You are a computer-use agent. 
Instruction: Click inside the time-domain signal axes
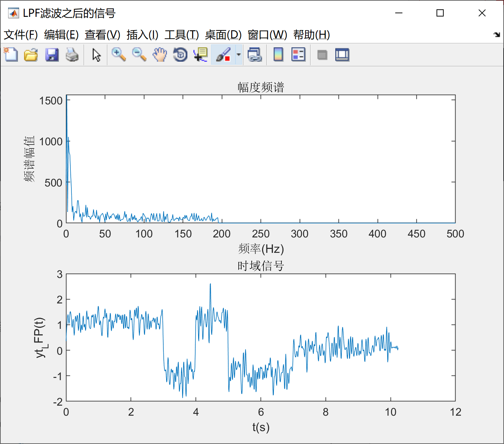coord(261,337)
